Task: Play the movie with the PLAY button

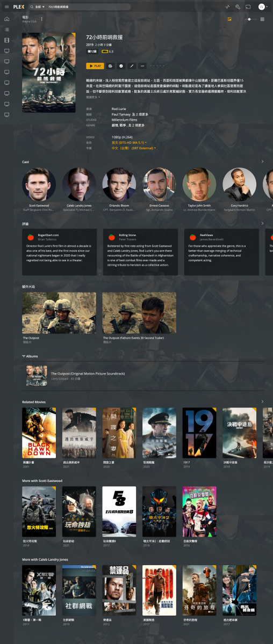Action: (95, 66)
